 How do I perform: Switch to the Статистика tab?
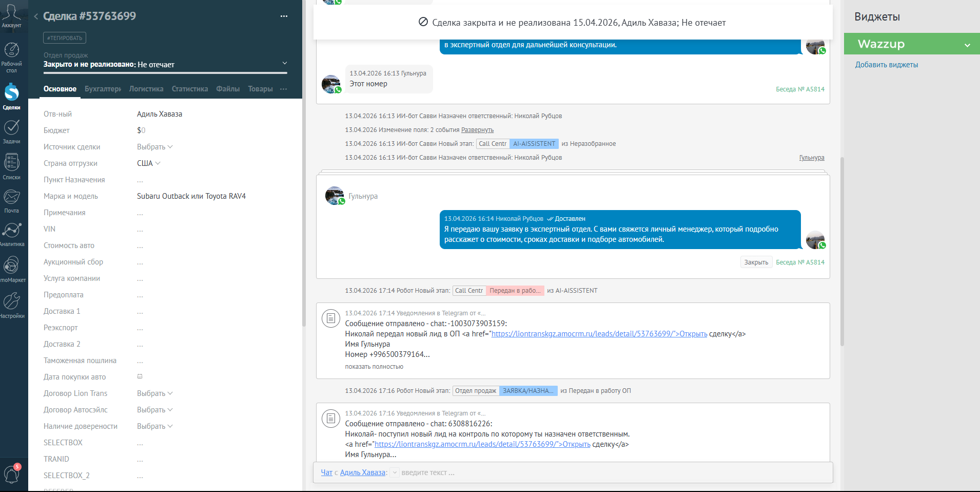coord(190,89)
